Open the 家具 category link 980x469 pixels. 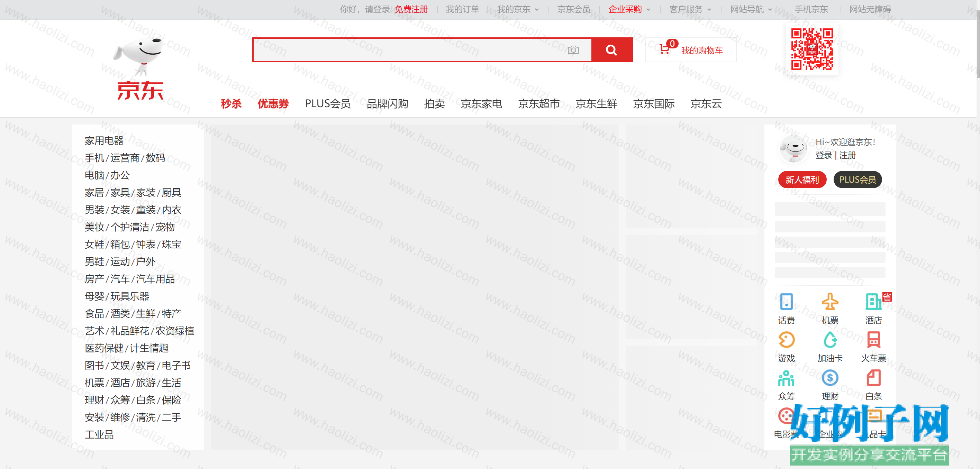pyautogui.click(x=120, y=192)
